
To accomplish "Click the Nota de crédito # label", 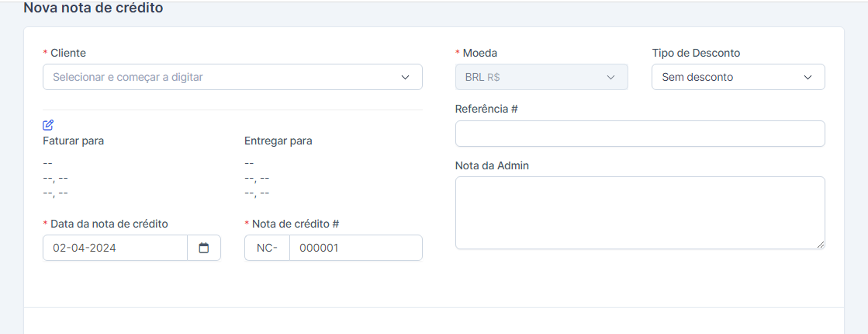I will [296, 224].
